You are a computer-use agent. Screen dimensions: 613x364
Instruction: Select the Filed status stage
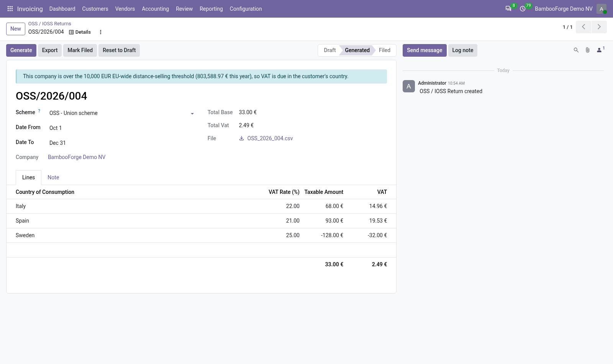coord(385,50)
